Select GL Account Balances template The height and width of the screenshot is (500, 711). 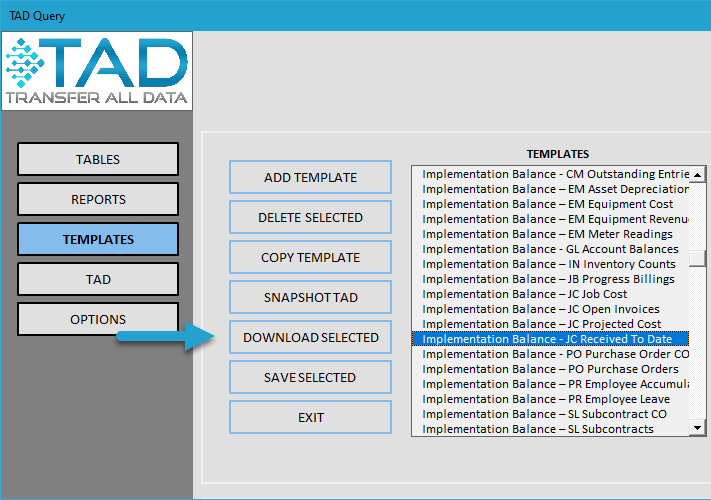pos(550,249)
